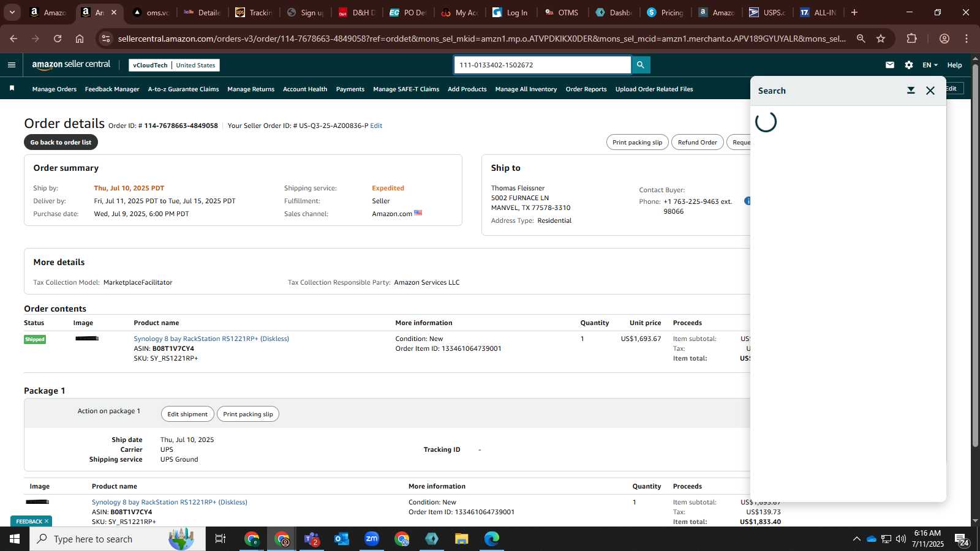Image resolution: width=980 pixels, height=551 pixels.
Task: Go to browser home page
Action: click(x=80, y=39)
